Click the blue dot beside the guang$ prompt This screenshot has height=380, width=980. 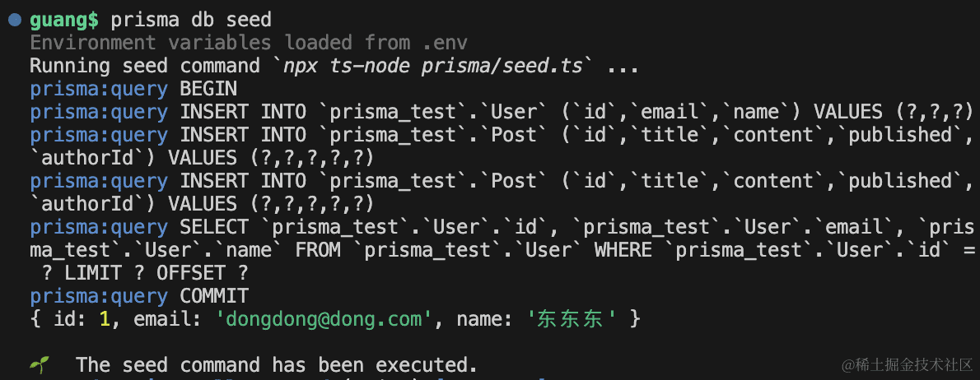coord(14,20)
